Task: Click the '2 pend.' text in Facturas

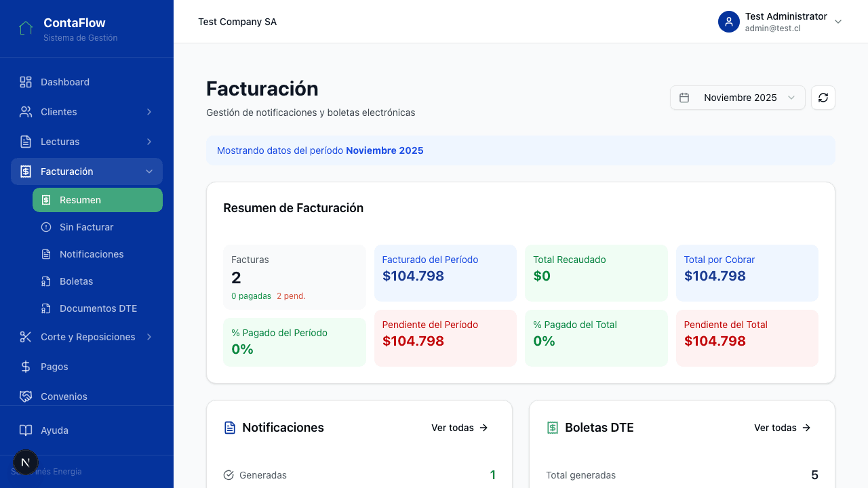Action: (x=291, y=296)
